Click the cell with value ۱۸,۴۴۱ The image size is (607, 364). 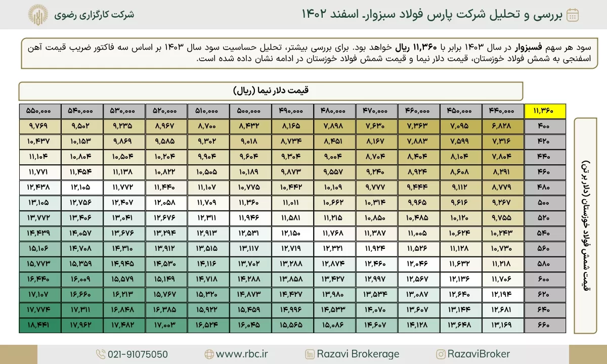coord(40,325)
